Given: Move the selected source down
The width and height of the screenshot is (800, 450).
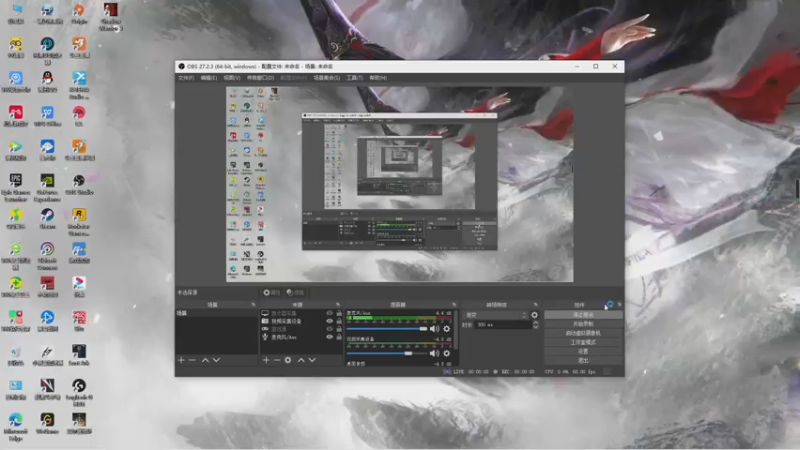Looking at the screenshot, I should pyautogui.click(x=312, y=360).
